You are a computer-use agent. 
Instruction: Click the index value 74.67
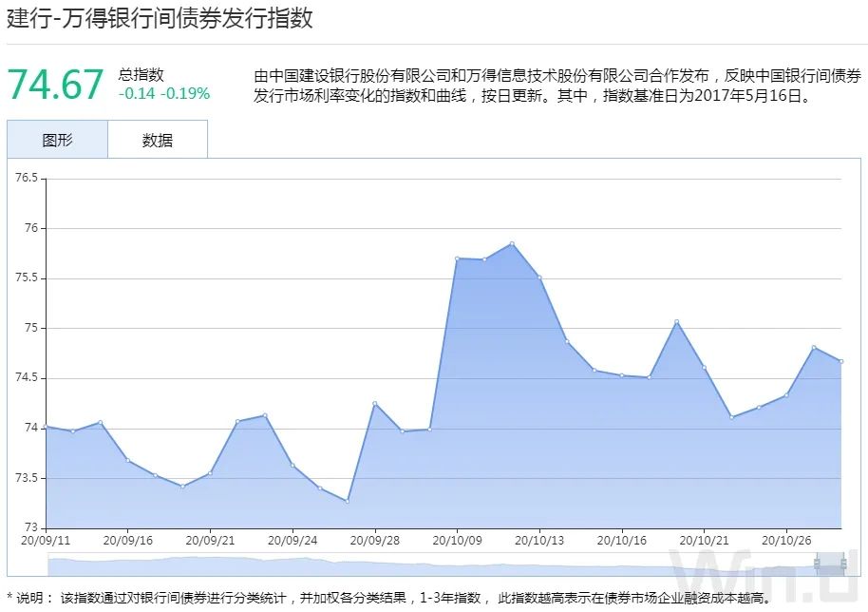pos(55,85)
